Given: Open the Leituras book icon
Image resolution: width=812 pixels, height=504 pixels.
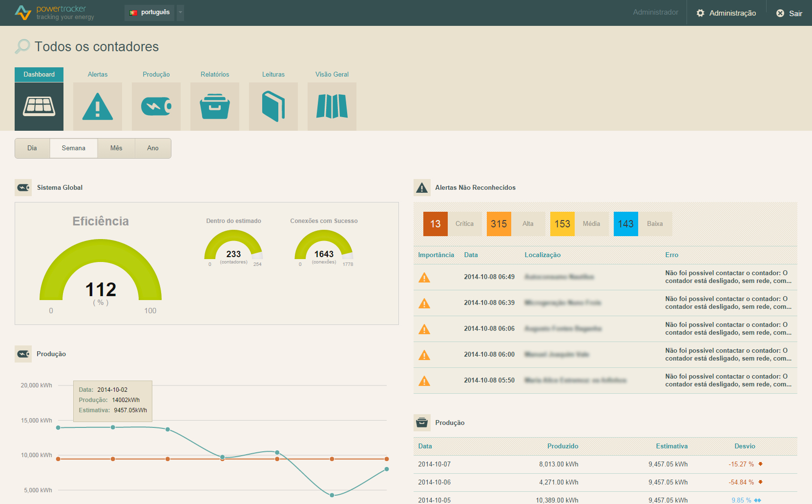Looking at the screenshot, I should coord(273,106).
